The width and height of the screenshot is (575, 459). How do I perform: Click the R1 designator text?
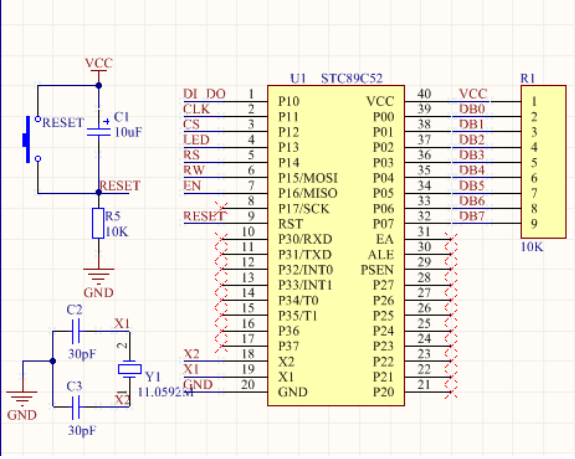528,78
